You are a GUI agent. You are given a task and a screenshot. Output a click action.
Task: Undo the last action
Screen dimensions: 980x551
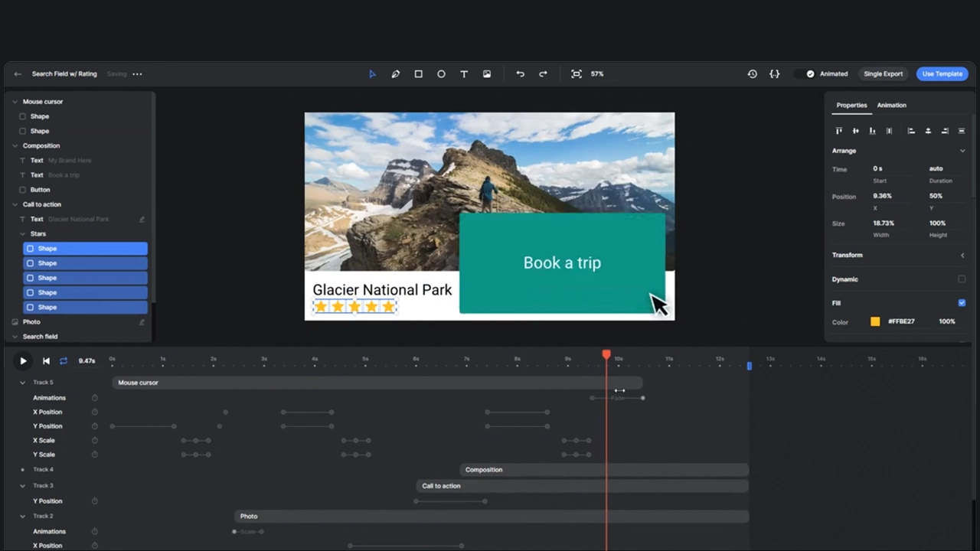[521, 74]
